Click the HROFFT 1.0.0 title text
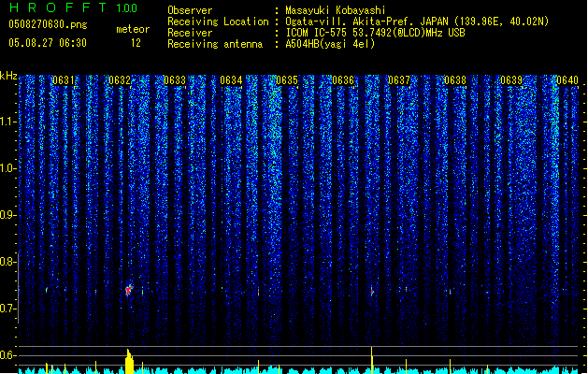The width and height of the screenshot is (588, 374). 73,7
